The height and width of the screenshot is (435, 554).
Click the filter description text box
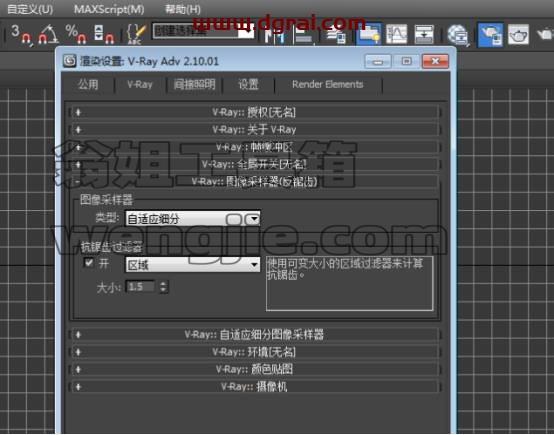349,283
